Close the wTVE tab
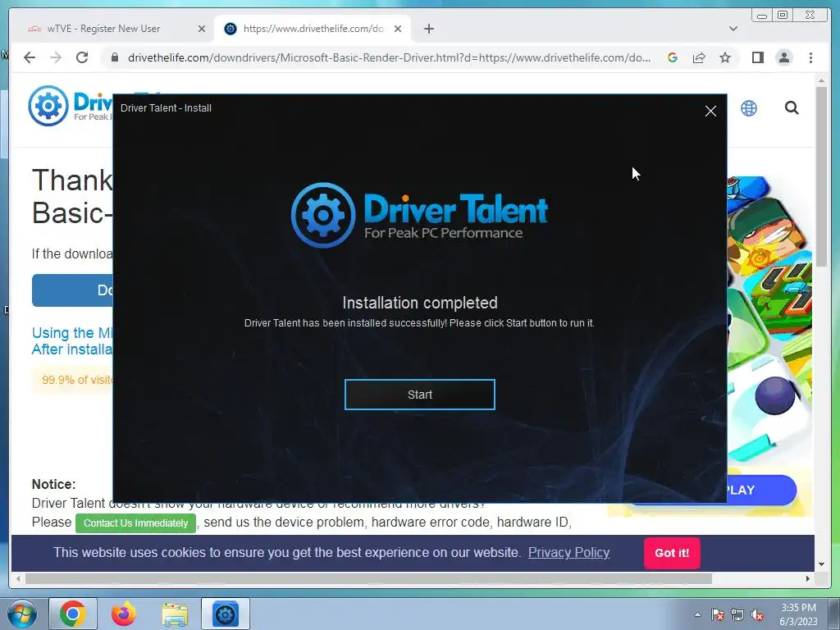The height and width of the screenshot is (630, 840). 202,29
